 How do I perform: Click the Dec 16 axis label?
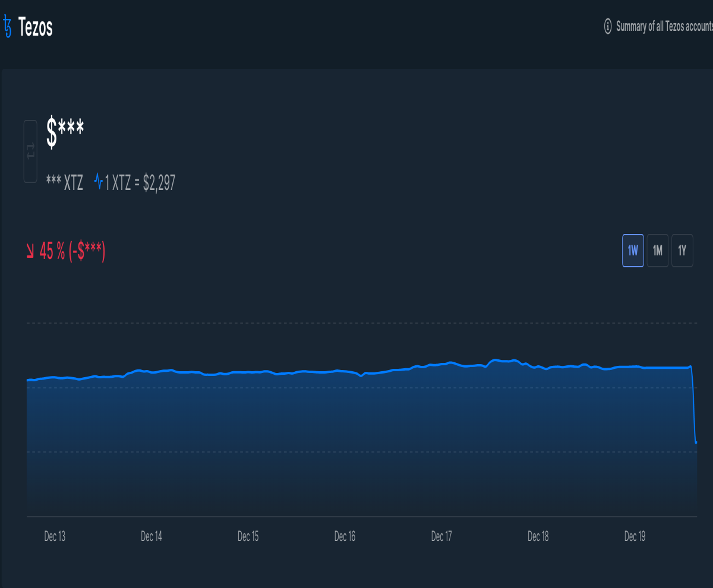pos(345,536)
